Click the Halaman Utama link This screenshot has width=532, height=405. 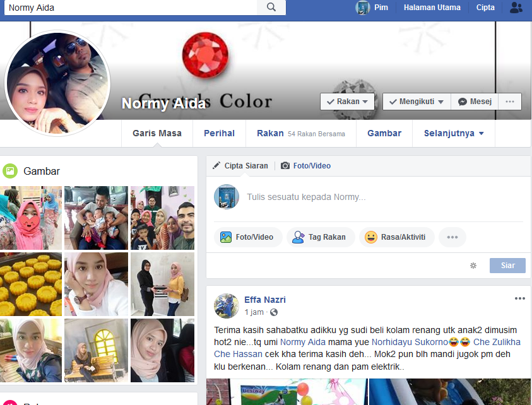[x=432, y=8]
